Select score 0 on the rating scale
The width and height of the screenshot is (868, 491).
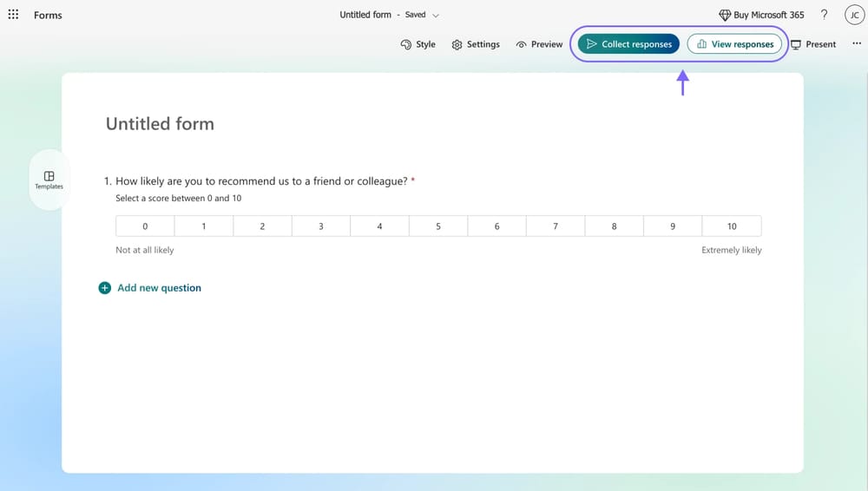[145, 226]
